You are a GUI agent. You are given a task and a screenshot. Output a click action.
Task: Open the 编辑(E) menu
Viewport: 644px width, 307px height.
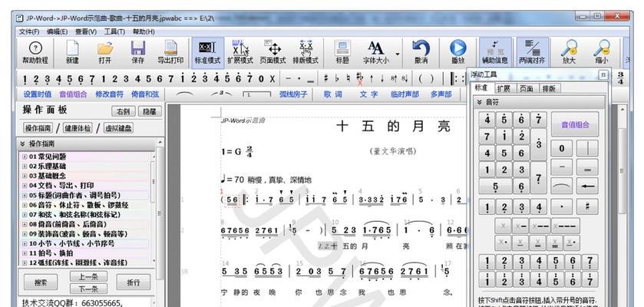coord(57,31)
